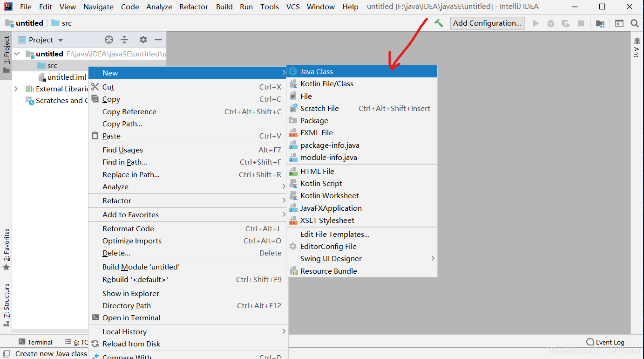Click Add Configuration button
The width and height of the screenshot is (644, 359).
coord(488,23)
